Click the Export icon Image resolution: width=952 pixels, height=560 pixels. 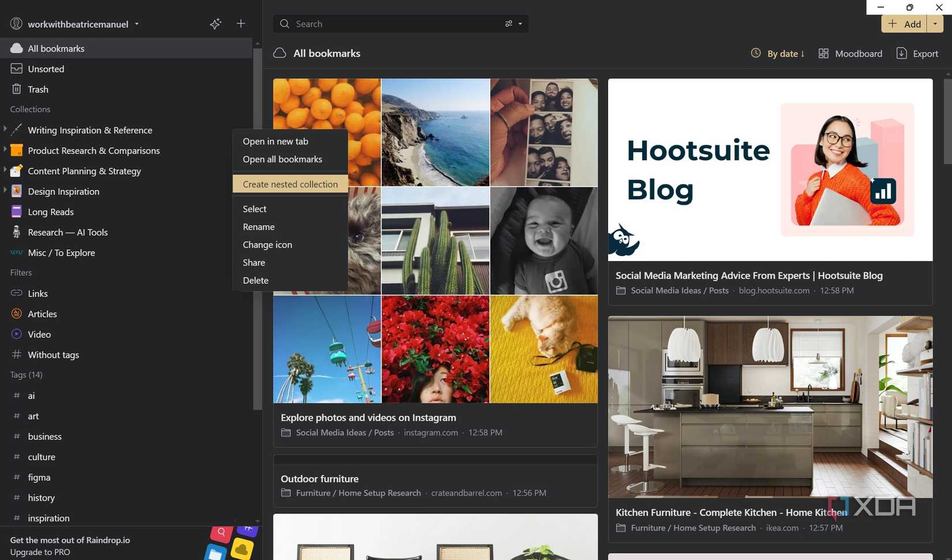(902, 53)
